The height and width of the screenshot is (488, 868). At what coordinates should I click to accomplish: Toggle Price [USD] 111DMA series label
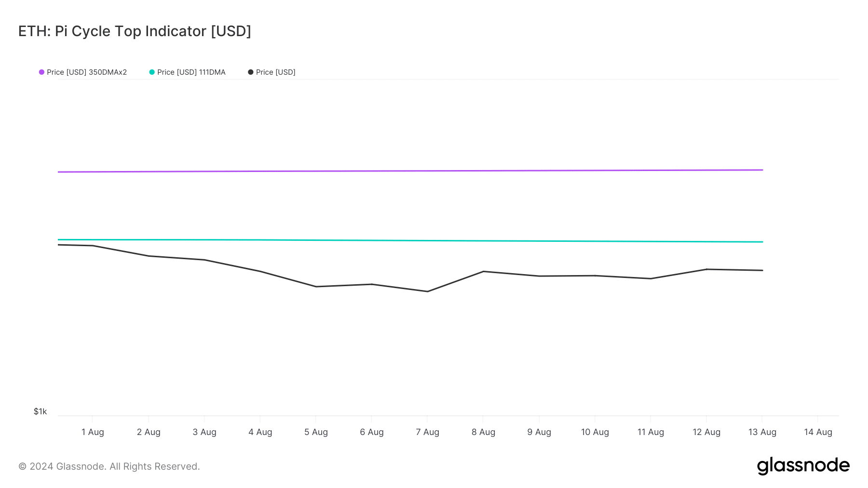(191, 72)
